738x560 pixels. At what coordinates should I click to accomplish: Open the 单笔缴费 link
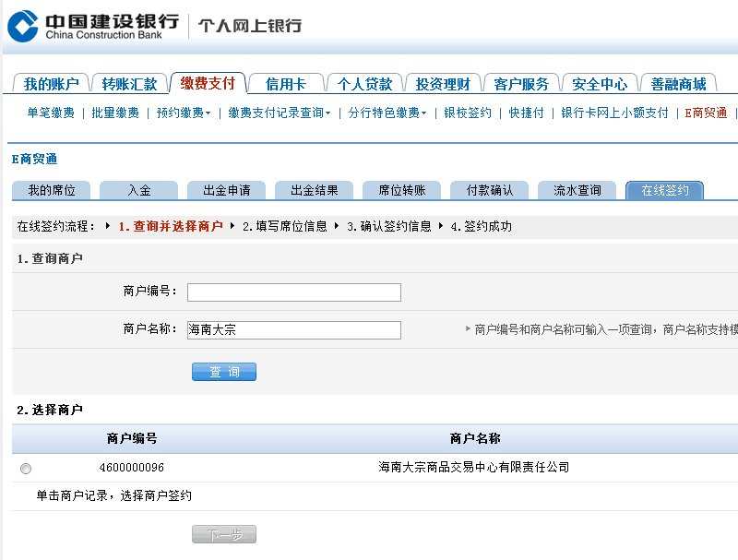pyautogui.click(x=50, y=113)
